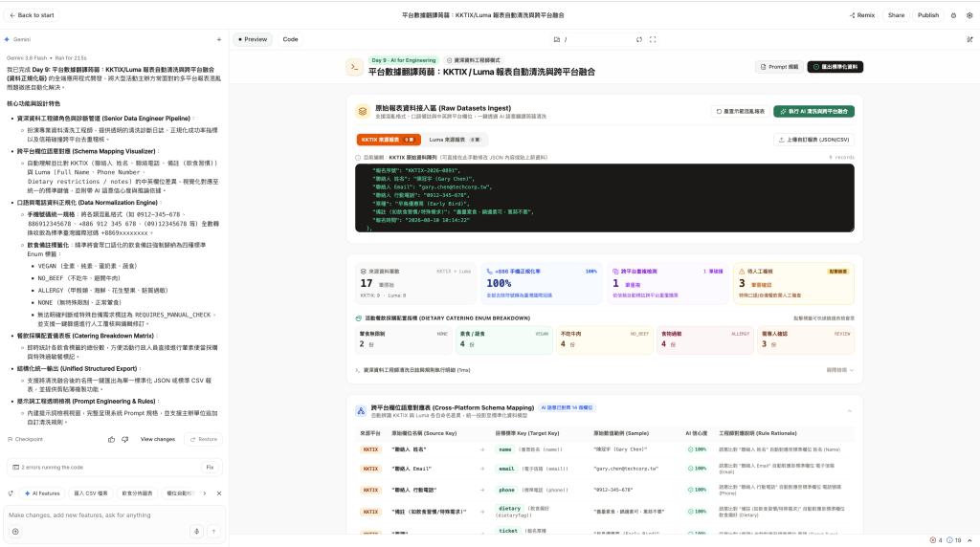Viewport: 980px width, 547px height.
Task: Click Fix for 2 errors running the code
Action: 210,467
